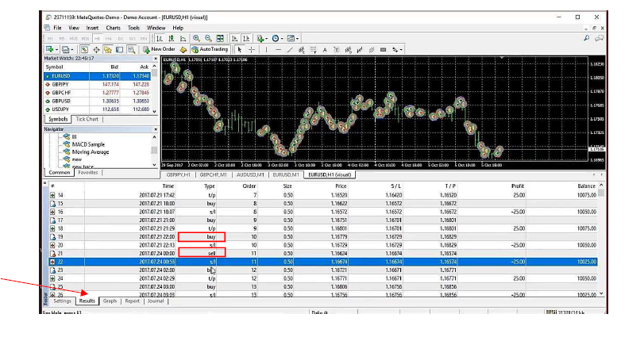Open the View menu

point(74,28)
